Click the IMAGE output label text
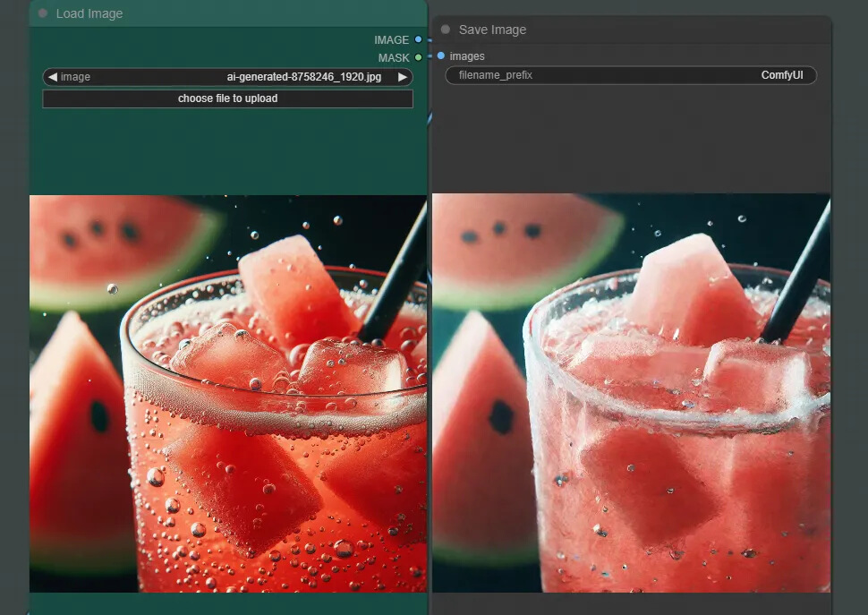 coord(391,40)
